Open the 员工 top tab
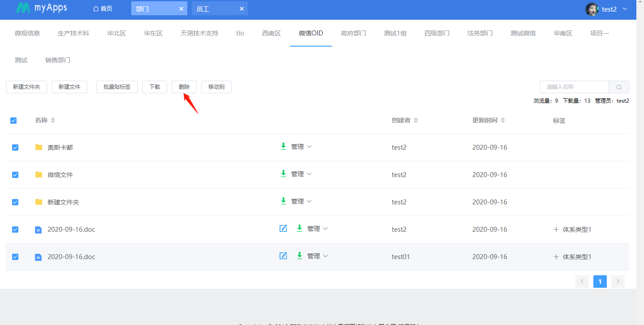Image resolution: width=644 pixels, height=325 pixels. point(203,9)
